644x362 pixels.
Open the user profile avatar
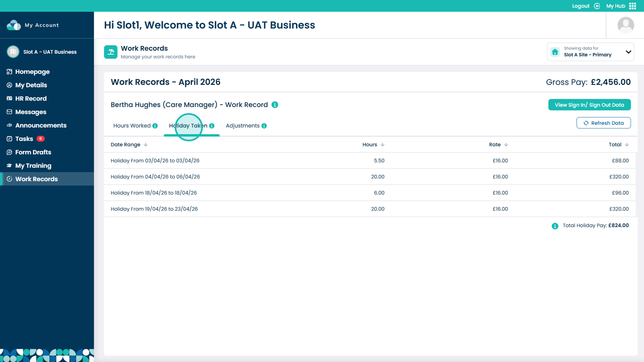(x=625, y=25)
